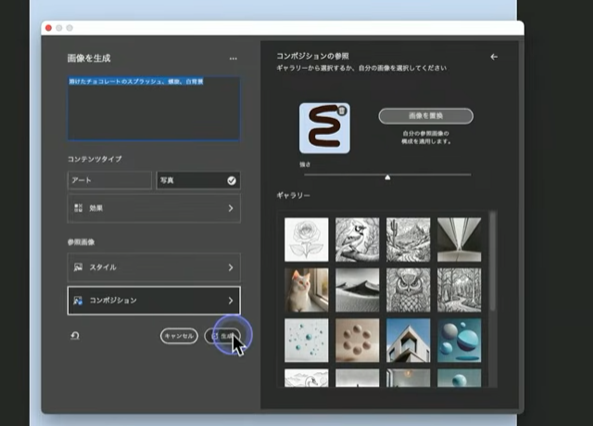
Task: Choose the converging perspective corridor thumbnail
Action: pyautogui.click(x=459, y=239)
